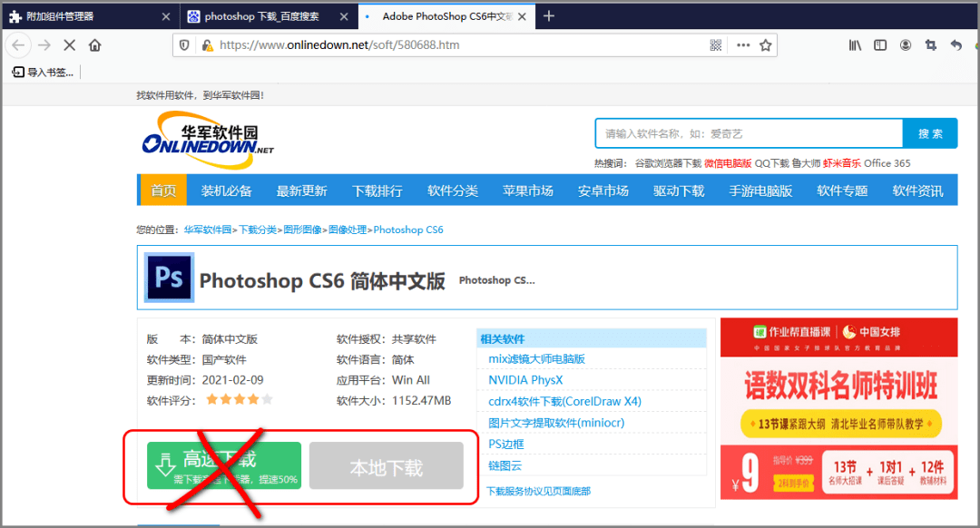Screen dimensions: 980x528
Task: Open the 语数双科名师特训班 ad banner
Action: [838, 408]
